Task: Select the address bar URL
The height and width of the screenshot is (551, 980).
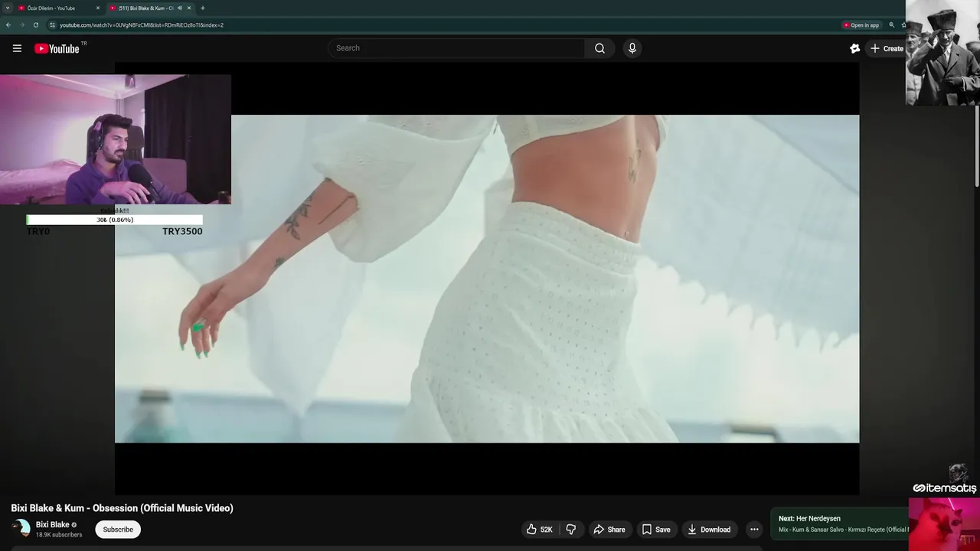Action: (142, 25)
